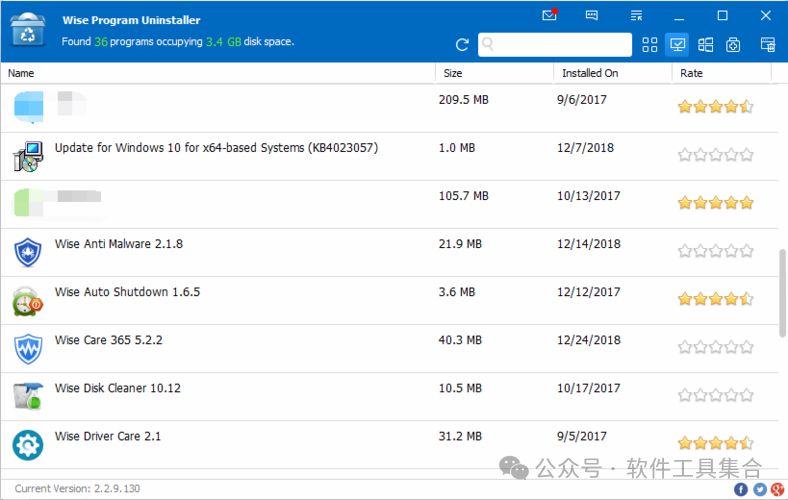Click the blurred blue program icon, 209.5 MB
788x500 pixels.
(x=29, y=107)
